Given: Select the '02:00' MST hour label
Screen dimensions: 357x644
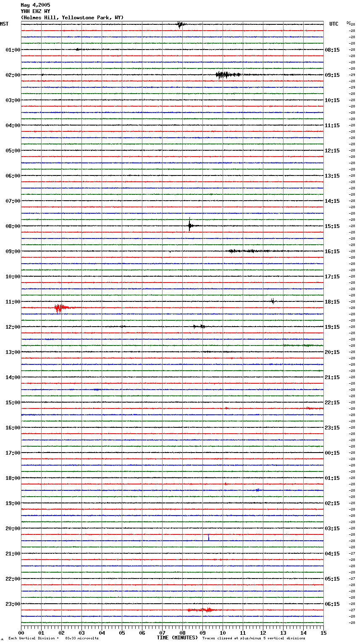Looking at the screenshot, I should 13,75.
